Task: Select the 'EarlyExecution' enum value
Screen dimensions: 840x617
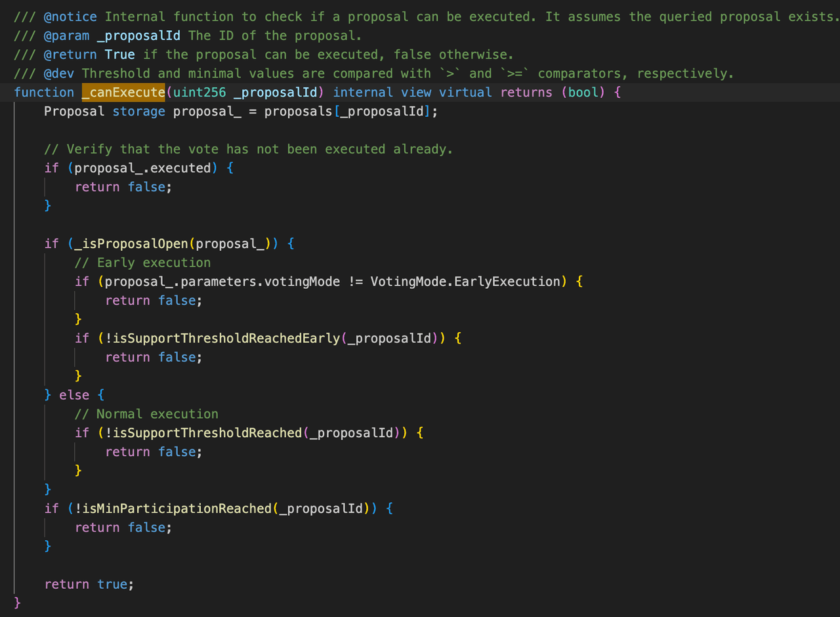Action: pyautogui.click(x=507, y=282)
